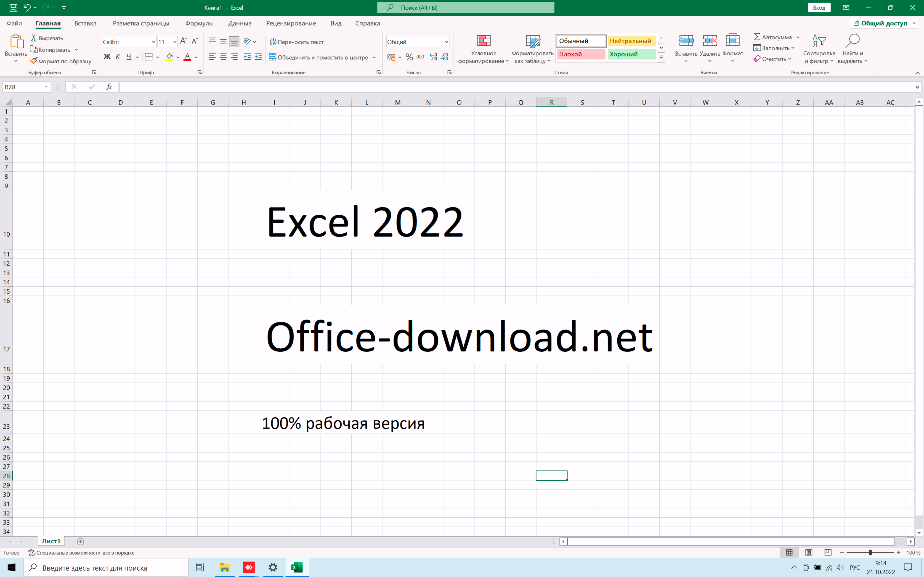Viewport: 924px width, 577px height.
Task: Toggle Italic (К) formatting
Action: click(118, 57)
